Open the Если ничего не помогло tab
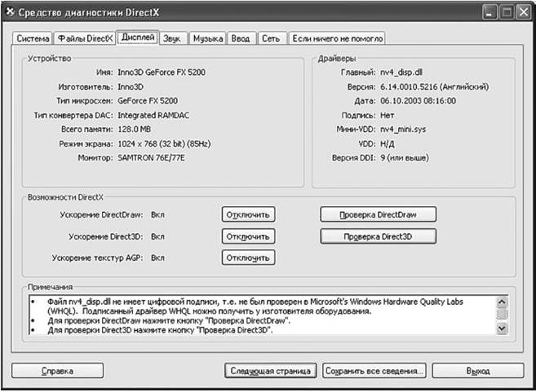Screen dimensions: 536x392 pyautogui.click(x=338, y=38)
